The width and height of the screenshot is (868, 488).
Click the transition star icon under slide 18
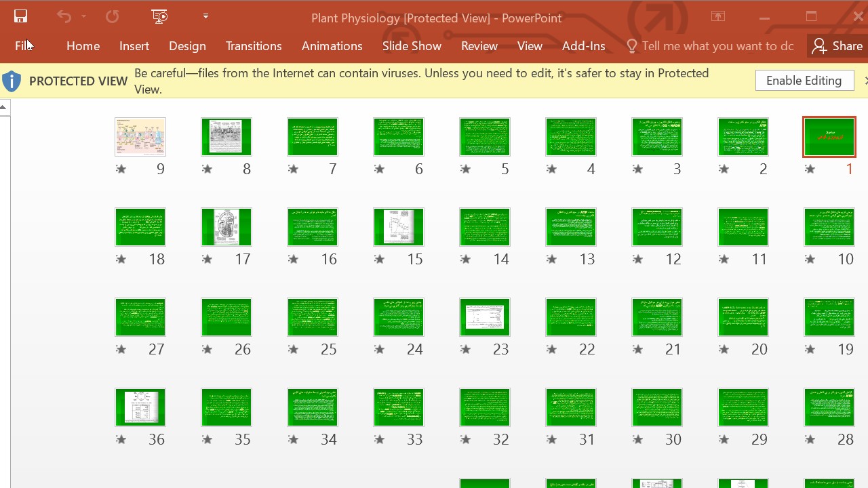coord(121,259)
